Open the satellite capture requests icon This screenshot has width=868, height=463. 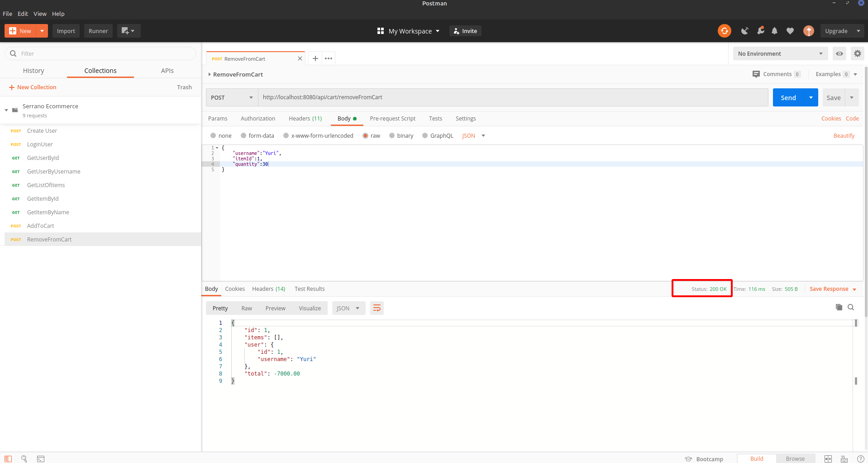(x=744, y=31)
